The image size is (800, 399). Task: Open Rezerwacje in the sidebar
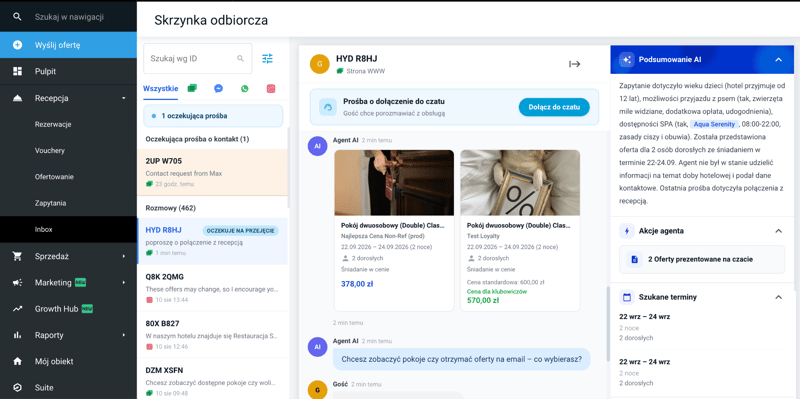click(53, 124)
